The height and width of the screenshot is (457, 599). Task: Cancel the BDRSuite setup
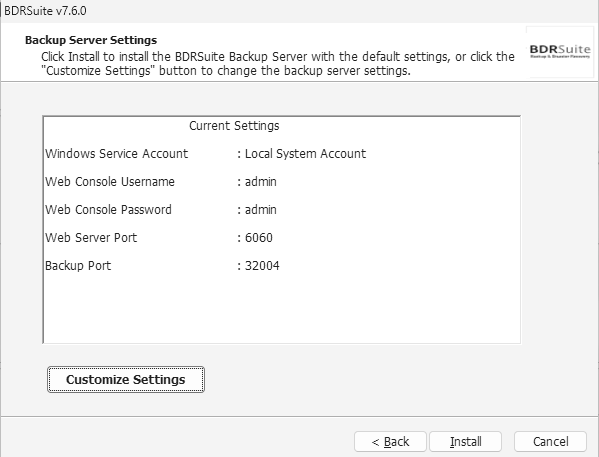point(550,442)
